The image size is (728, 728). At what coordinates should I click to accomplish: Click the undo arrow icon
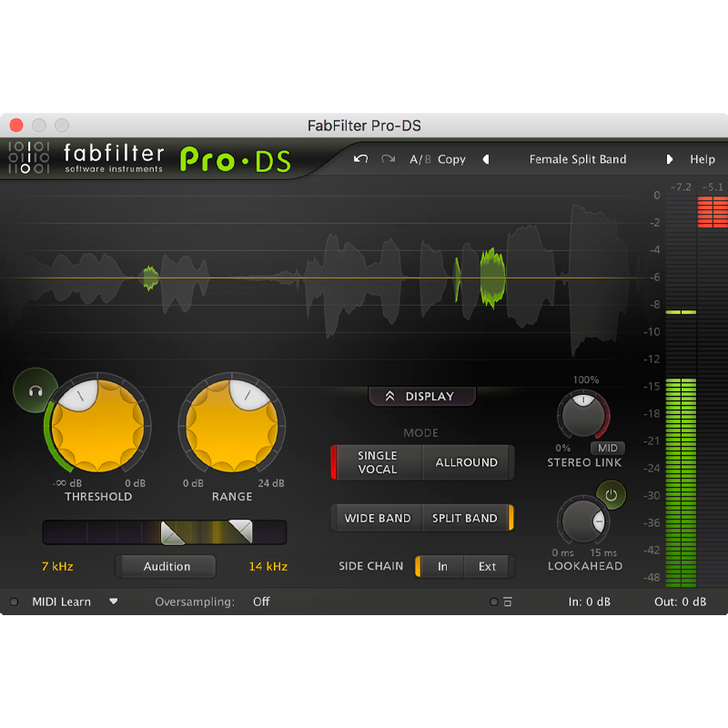click(x=361, y=159)
